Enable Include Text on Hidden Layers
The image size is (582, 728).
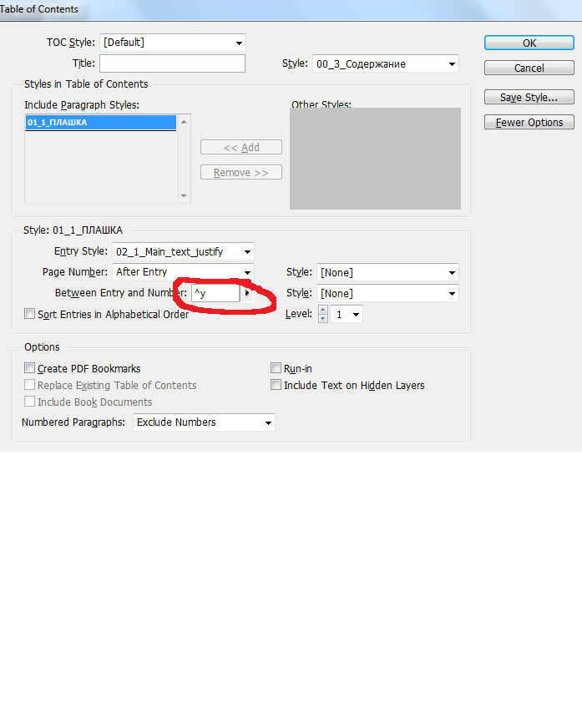click(276, 385)
